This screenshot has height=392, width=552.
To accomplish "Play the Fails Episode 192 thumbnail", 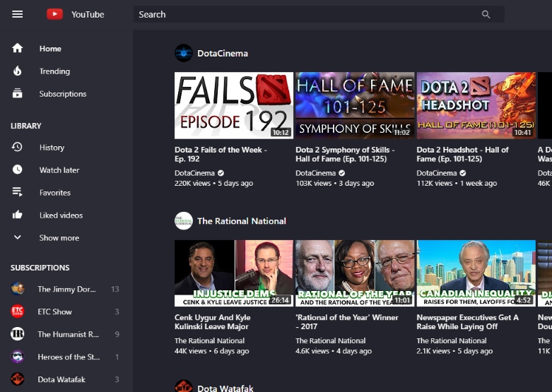I will click(234, 105).
